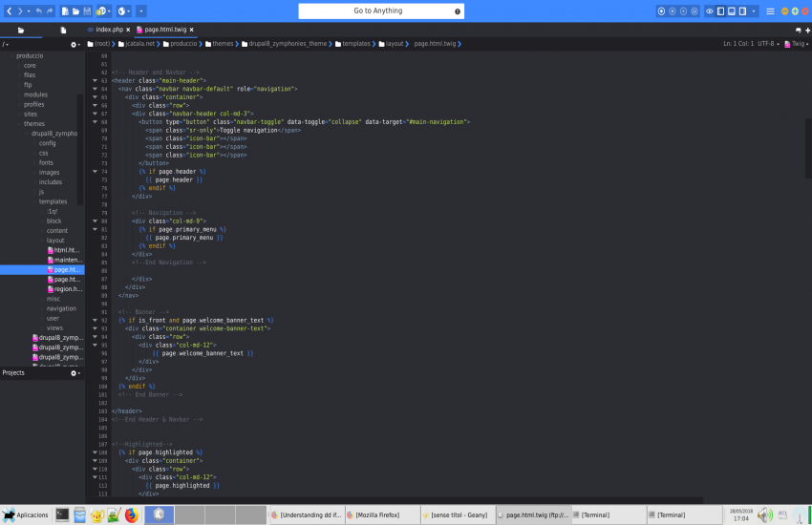The height and width of the screenshot is (525, 812).
Task: Click the templates breadcrumb folder
Action: (x=353, y=44)
